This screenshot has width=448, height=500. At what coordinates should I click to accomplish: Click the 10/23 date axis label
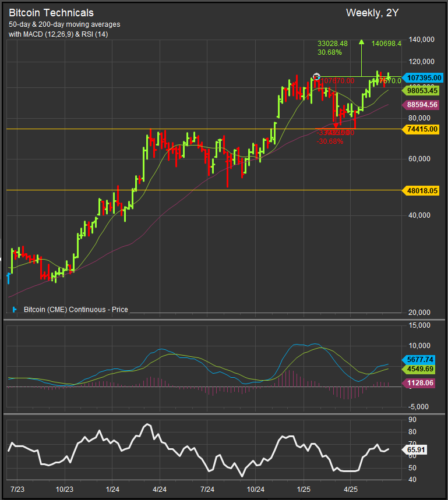click(65, 489)
